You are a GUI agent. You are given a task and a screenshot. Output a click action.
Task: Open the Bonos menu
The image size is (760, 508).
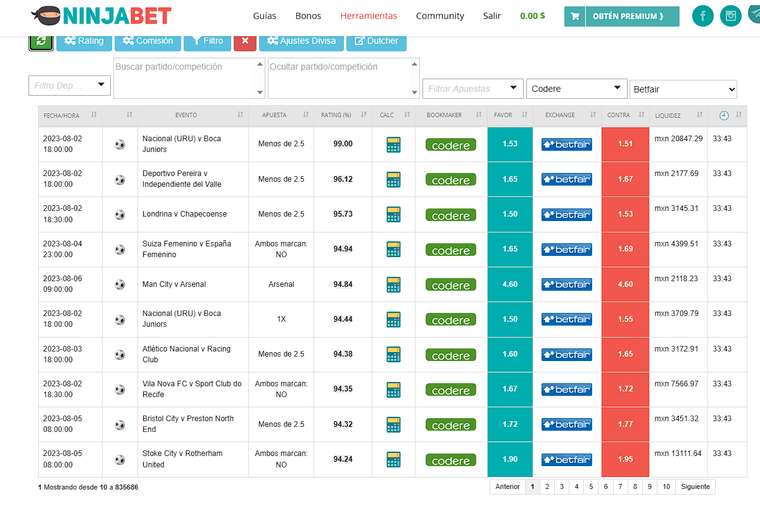(308, 16)
